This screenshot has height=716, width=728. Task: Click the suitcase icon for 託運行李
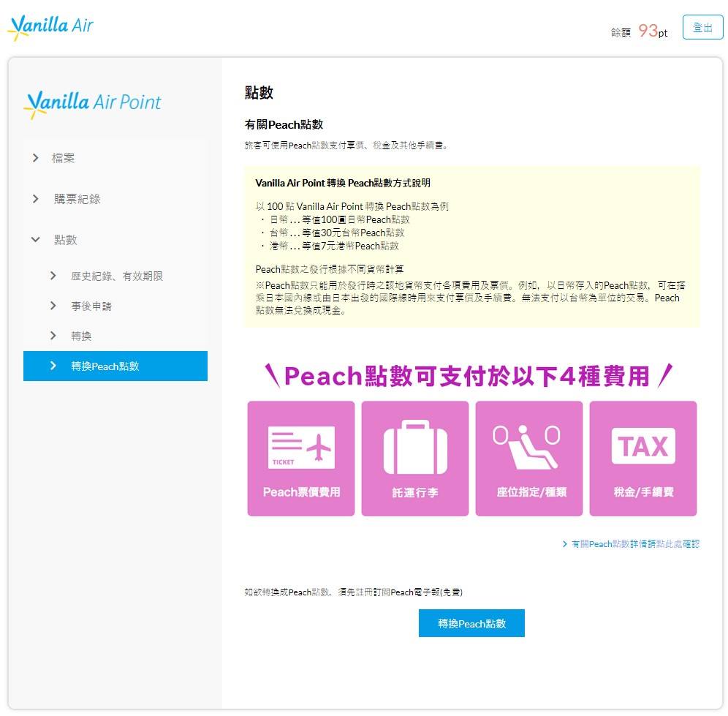[x=415, y=447]
